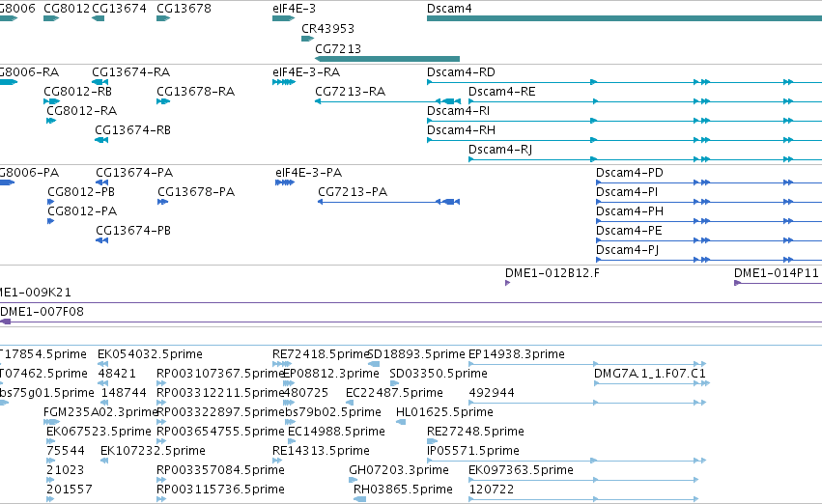Click EST label RH03865.5prime
Viewport: 822px width, 504px height.
pos(403,490)
